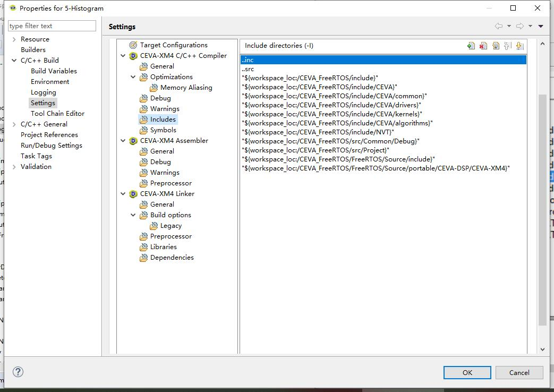Image resolution: width=554 pixels, height=392 pixels.
Task: Move the selected include path down
Action: pyautogui.click(x=520, y=46)
